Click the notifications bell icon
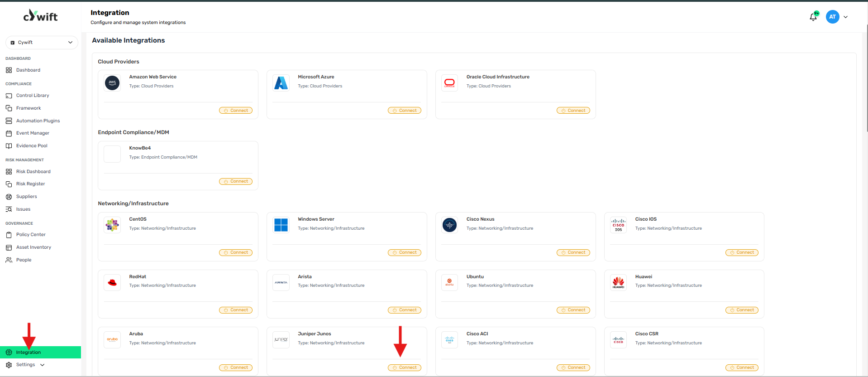 pyautogui.click(x=813, y=17)
